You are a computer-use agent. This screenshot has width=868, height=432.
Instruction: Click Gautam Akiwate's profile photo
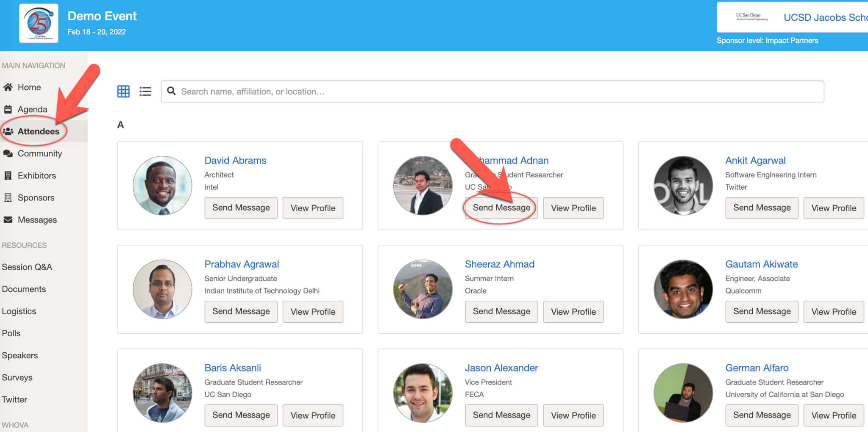click(x=683, y=289)
